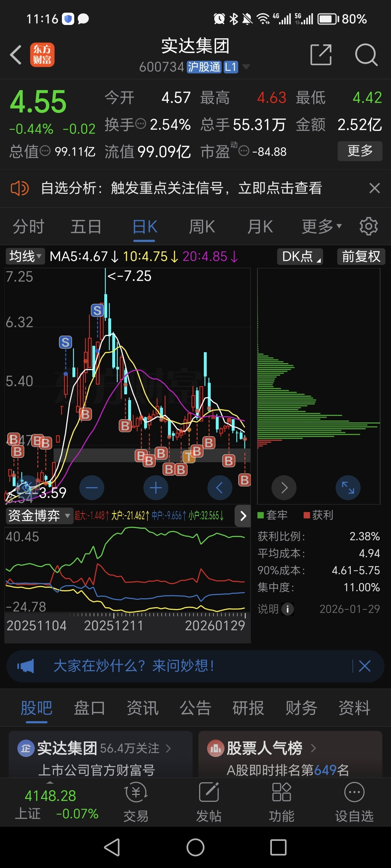Select 股吧 tab
The image size is (391, 868).
click(37, 708)
